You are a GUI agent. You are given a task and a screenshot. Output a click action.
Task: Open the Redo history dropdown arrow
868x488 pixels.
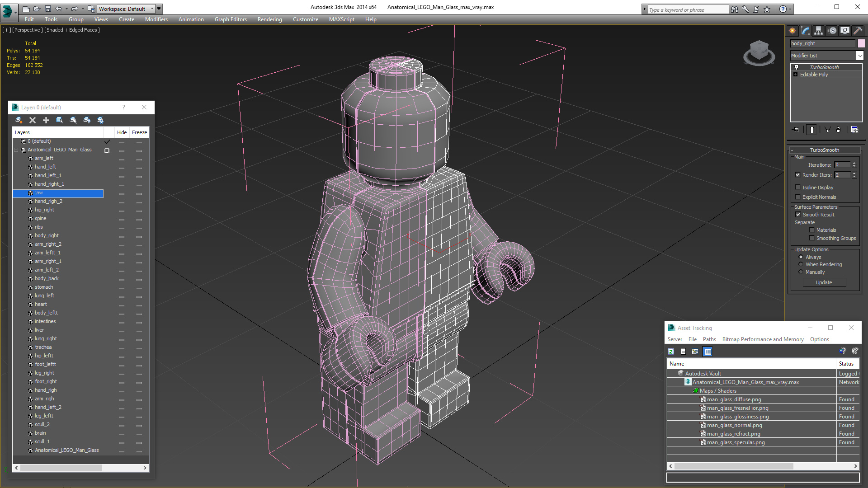[x=82, y=9]
